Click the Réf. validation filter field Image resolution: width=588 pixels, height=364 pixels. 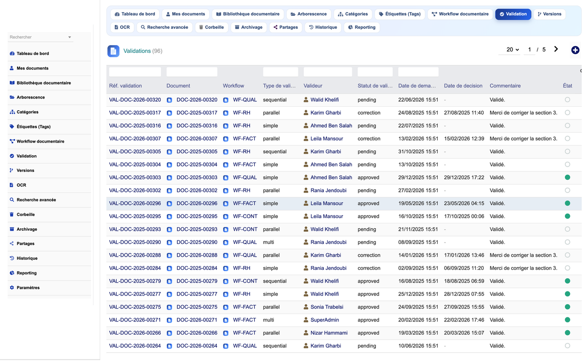click(x=135, y=72)
